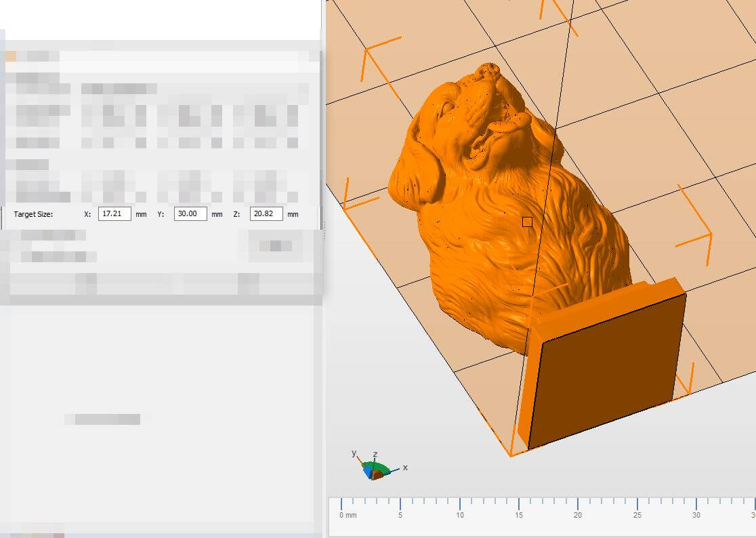
Task: Click the x axis label on orientation gizmo
Action: (405, 468)
